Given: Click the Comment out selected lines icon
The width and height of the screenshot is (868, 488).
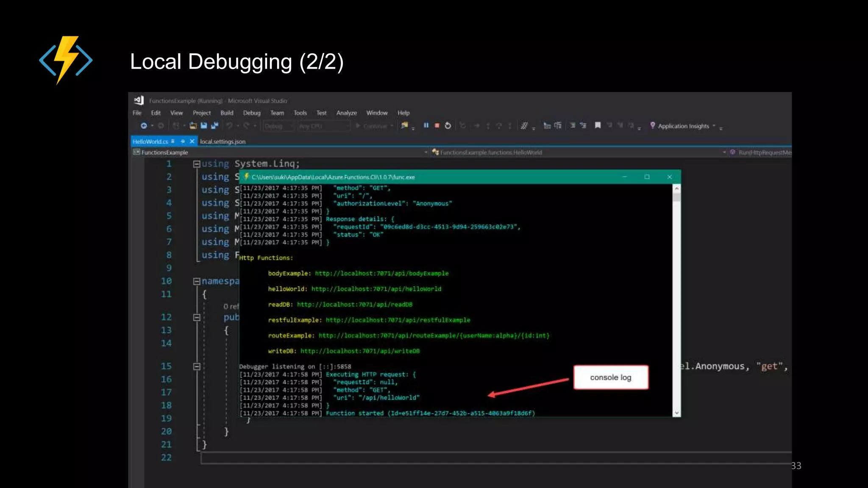Looking at the screenshot, I should click(524, 126).
